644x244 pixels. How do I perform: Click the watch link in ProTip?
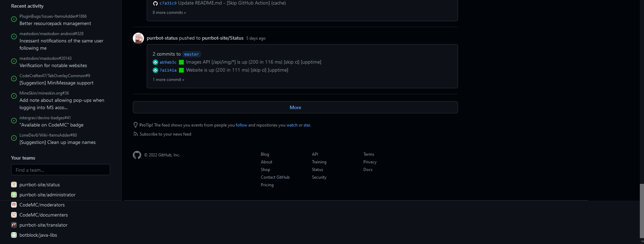click(x=292, y=125)
